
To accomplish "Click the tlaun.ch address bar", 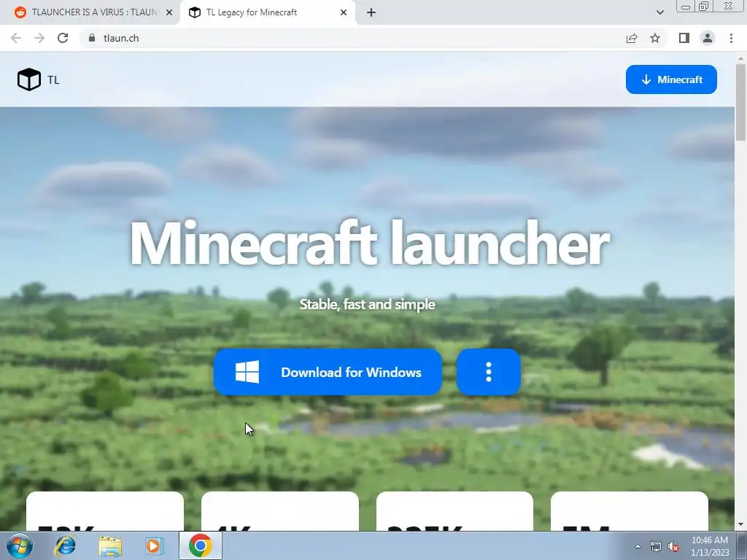I will point(352,38).
